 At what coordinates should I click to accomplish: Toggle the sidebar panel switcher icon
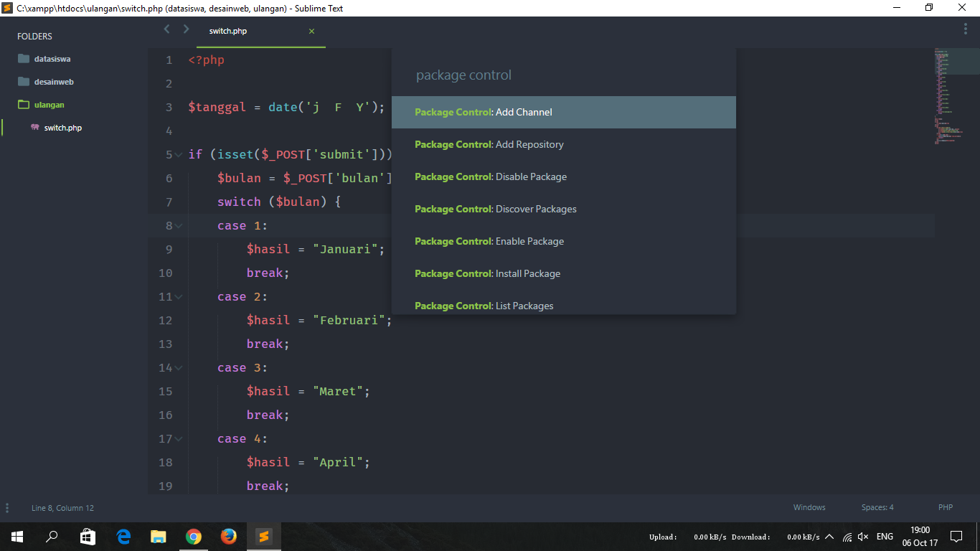click(7, 508)
